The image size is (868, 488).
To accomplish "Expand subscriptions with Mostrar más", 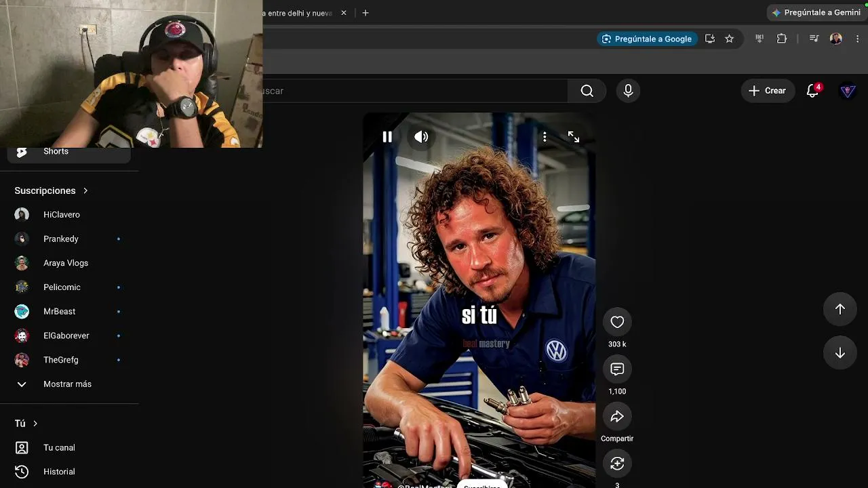I will pos(68,384).
